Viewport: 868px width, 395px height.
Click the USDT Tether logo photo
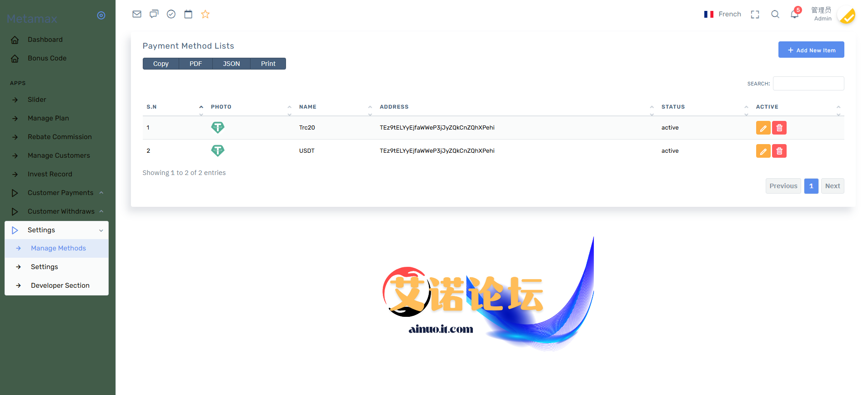(218, 151)
